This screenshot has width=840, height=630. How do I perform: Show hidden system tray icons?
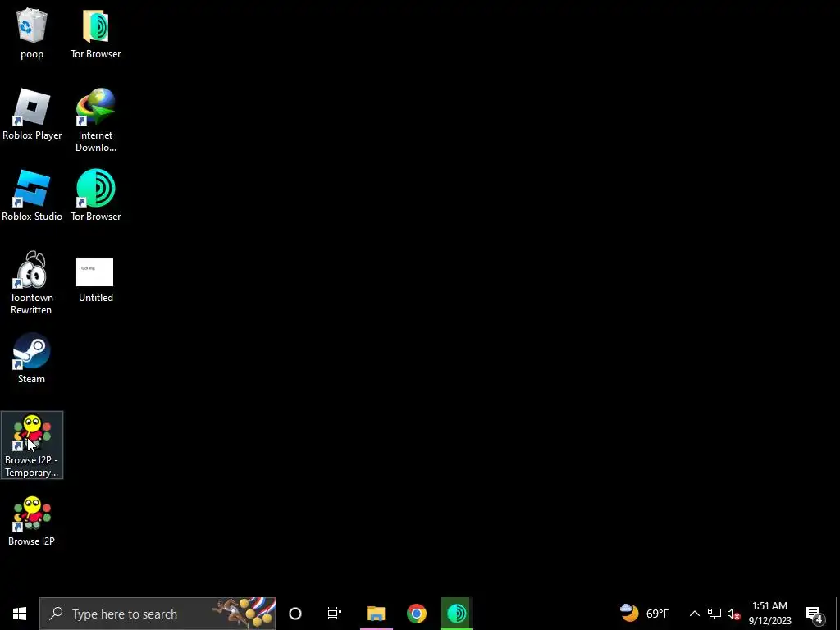[694, 614]
